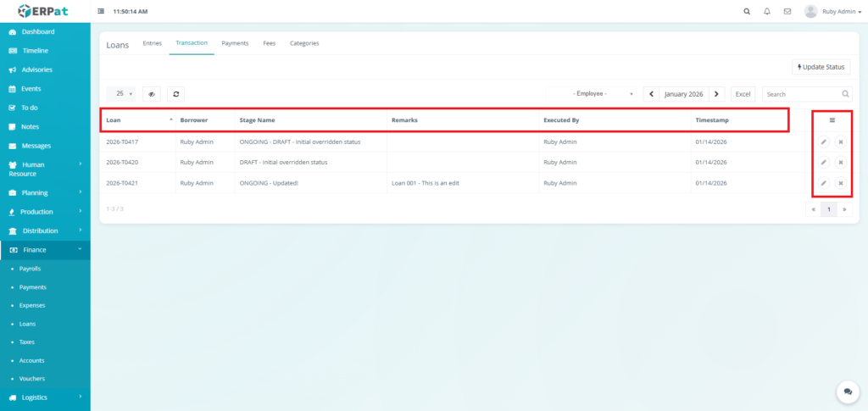The image size is (868, 411).
Task: Click the search magnifier icon in top bar
Action: point(746,12)
